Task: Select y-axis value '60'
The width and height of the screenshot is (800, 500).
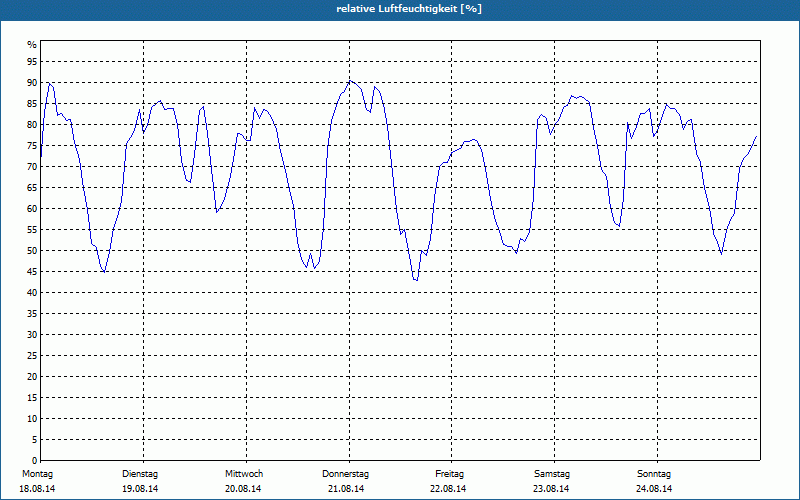Action: 32,209
